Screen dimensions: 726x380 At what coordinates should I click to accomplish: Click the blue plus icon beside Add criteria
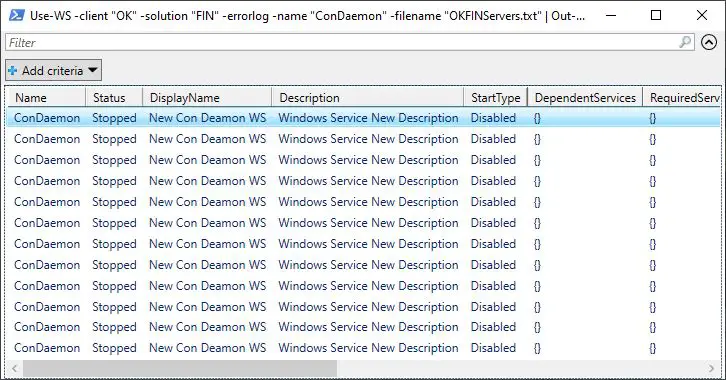(13, 71)
